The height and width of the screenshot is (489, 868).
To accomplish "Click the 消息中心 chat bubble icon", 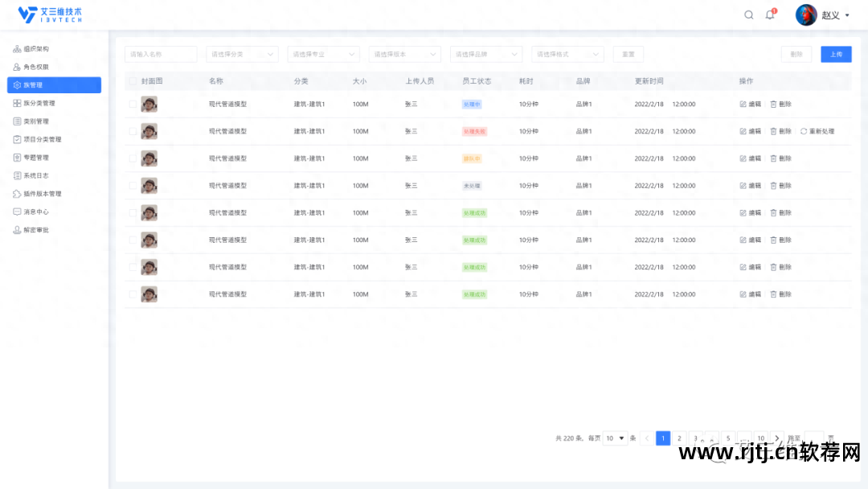I will (x=17, y=212).
